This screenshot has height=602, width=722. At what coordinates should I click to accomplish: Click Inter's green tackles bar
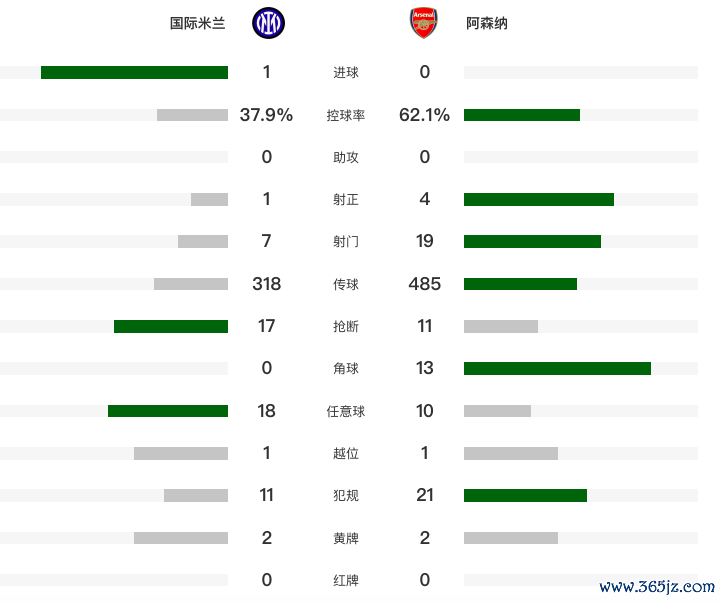pyautogui.click(x=171, y=326)
